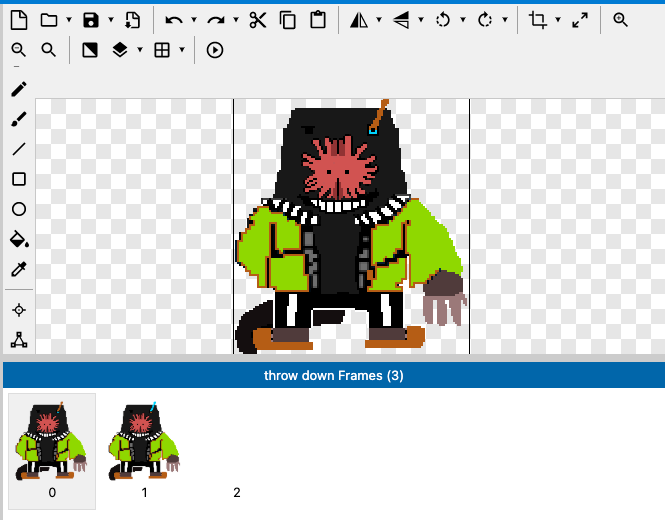Click the layers stack icon
Viewport: 665px width, 520px height.
click(x=120, y=50)
